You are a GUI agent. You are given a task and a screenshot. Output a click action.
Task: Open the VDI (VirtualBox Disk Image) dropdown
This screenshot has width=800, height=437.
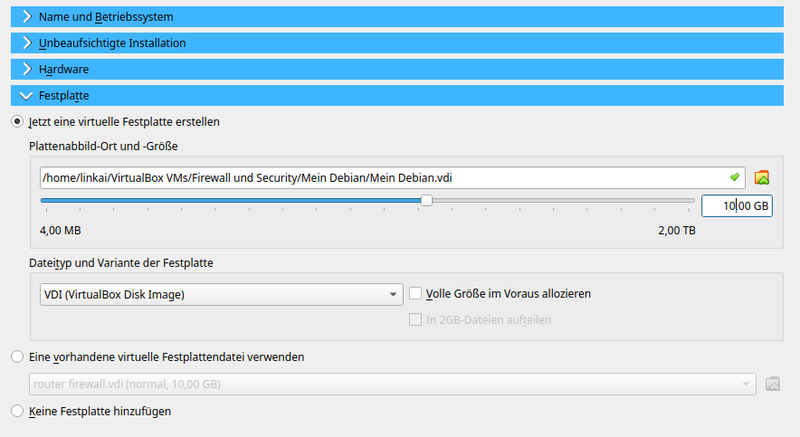219,294
